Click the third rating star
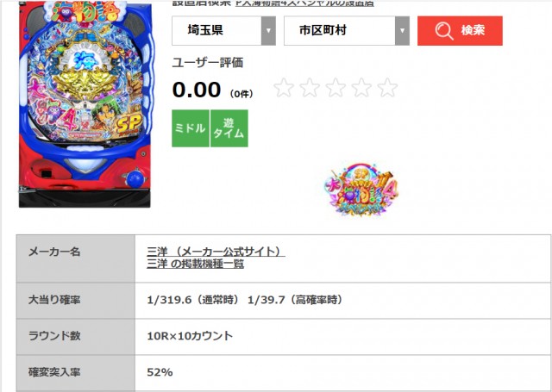The image size is (552, 392). (x=336, y=88)
